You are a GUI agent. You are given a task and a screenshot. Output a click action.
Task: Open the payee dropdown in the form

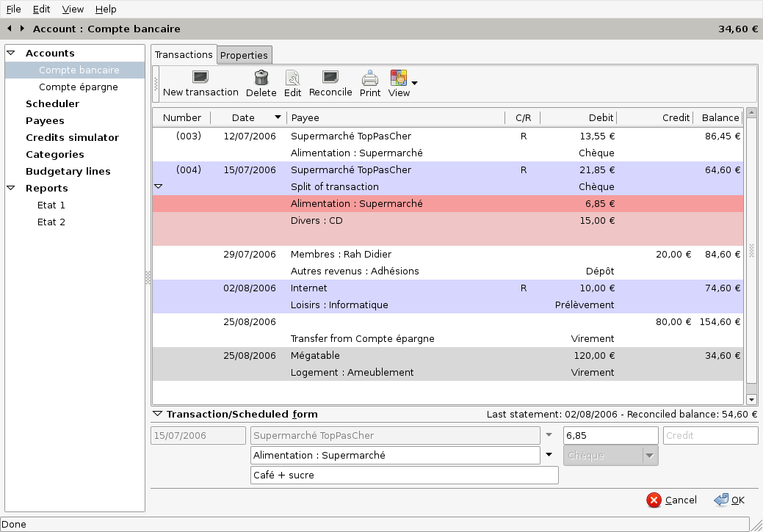(549, 434)
